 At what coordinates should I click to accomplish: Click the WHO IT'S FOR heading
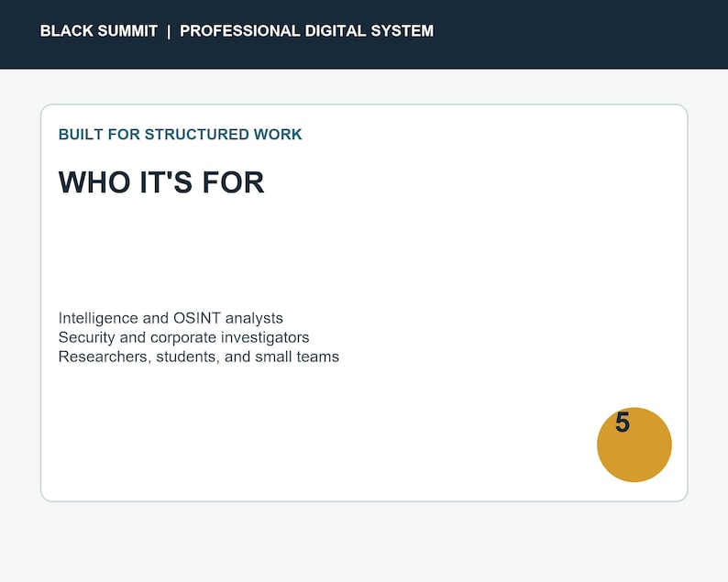(161, 182)
